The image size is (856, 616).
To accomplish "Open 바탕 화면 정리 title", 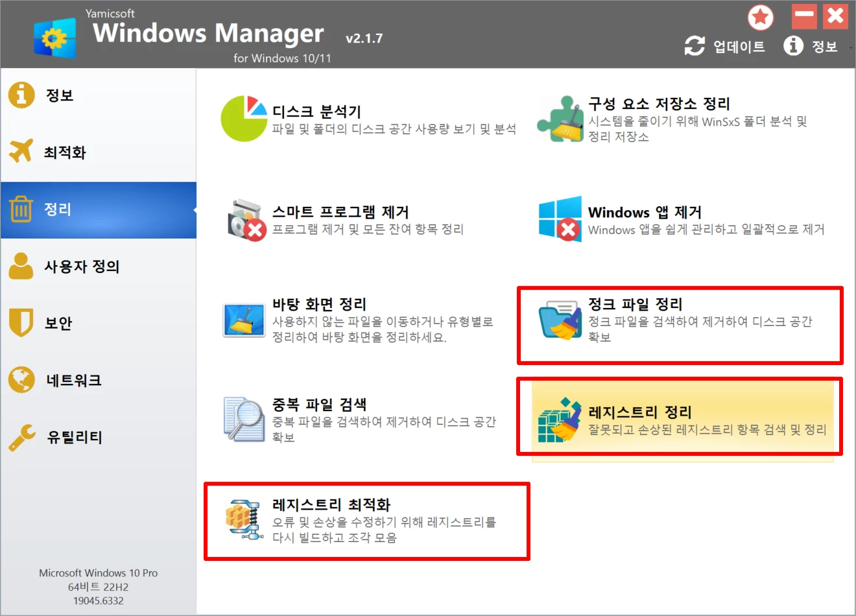I will pyautogui.click(x=319, y=304).
